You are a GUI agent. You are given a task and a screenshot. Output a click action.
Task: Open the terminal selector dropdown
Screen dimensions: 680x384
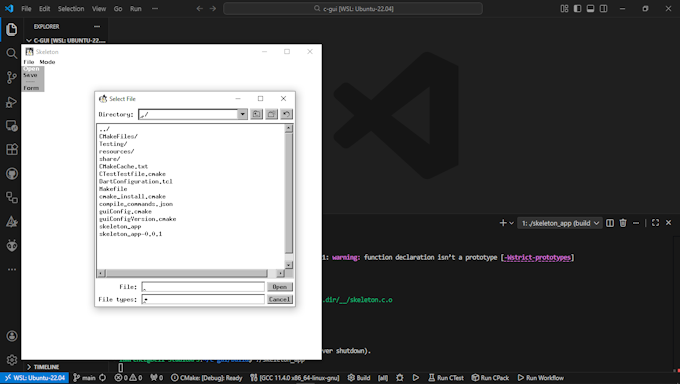tap(560, 223)
